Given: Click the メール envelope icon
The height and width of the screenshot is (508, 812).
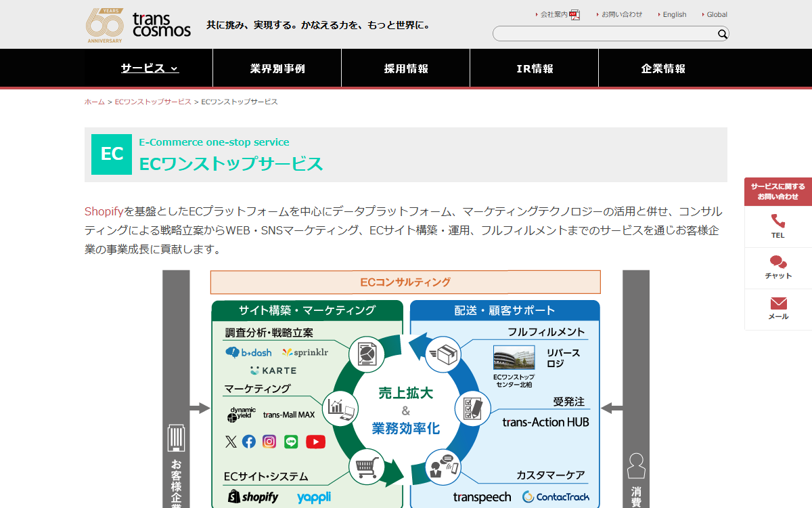Looking at the screenshot, I should coord(778,303).
